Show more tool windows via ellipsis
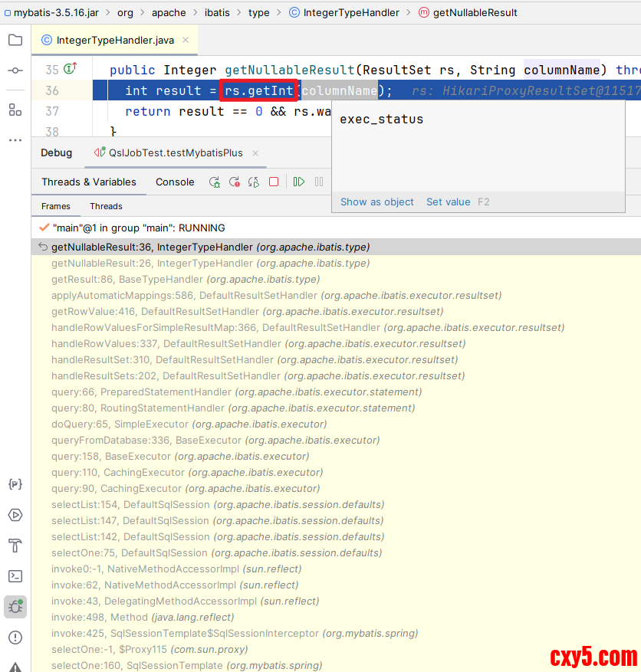 15,140
